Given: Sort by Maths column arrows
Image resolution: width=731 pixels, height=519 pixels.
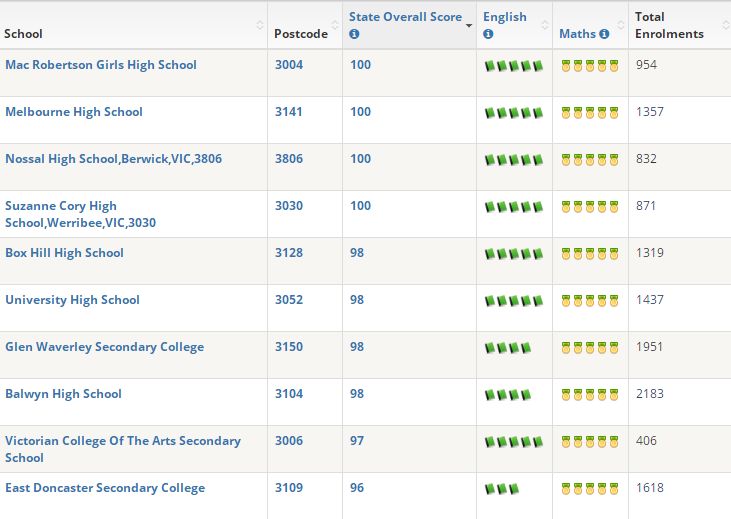Looking at the screenshot, I should point(621,25).
